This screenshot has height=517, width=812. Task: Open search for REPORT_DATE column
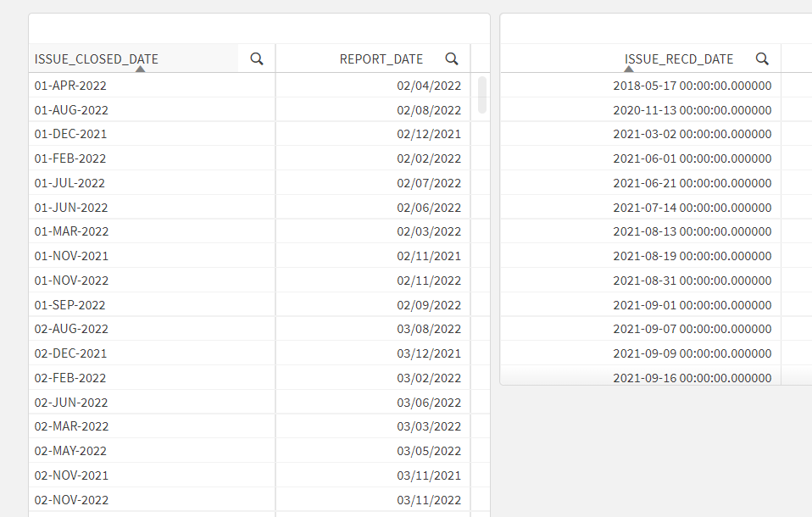coord(452,58)
